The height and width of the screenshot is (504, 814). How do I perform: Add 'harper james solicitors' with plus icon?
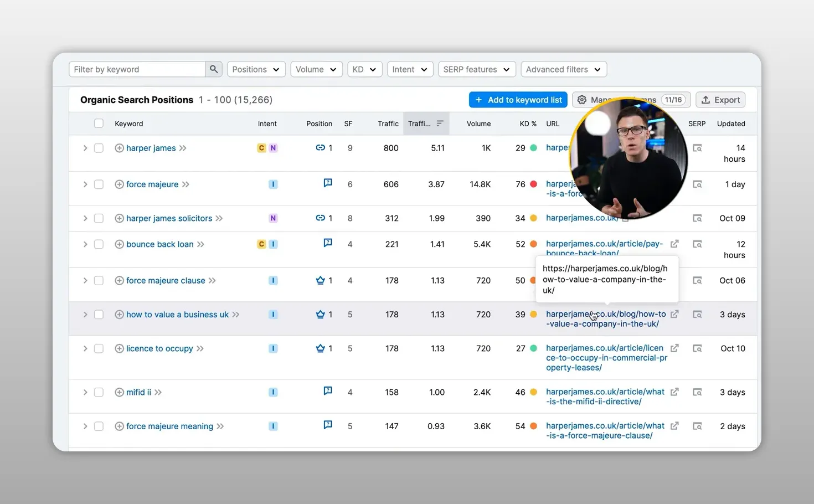pyautogui.click(x=119, y=218)
